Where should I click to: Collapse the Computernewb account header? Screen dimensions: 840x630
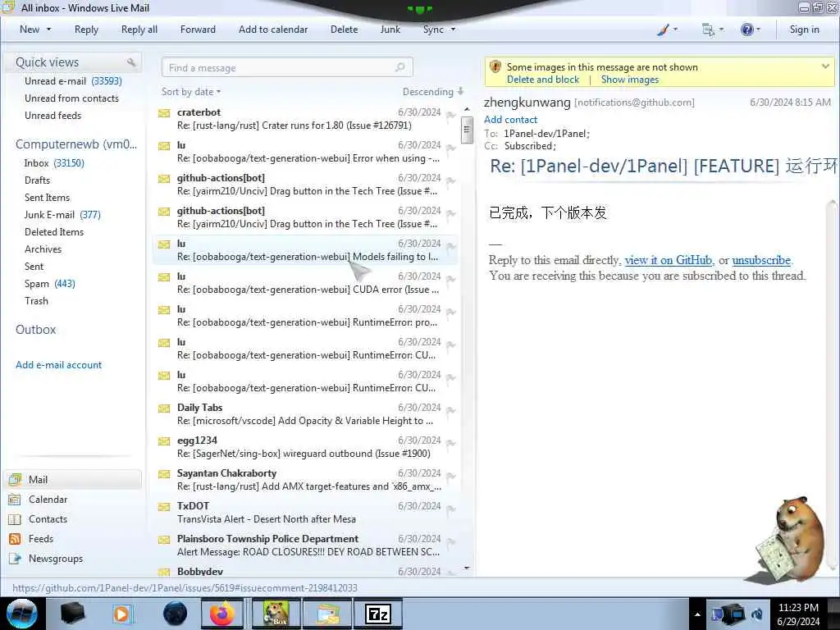[x=76, y=144]
